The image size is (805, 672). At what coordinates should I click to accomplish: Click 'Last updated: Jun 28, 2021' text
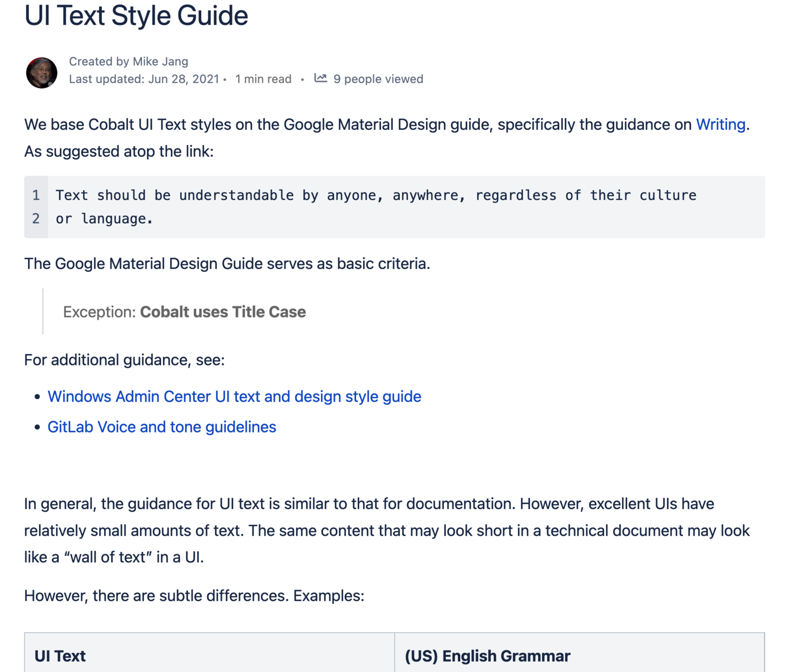[x=144, y=79]
